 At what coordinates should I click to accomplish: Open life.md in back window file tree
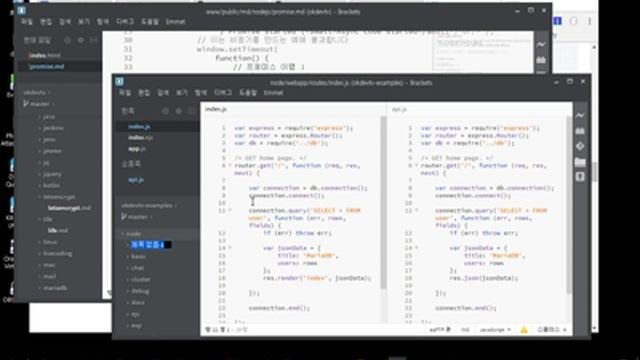tap(58, 231)
